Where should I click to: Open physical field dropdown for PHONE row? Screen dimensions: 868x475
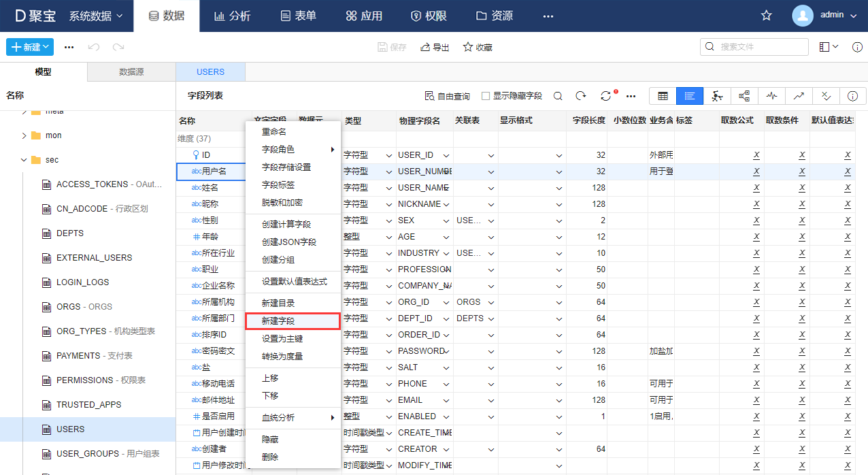(x=447, y=384)
